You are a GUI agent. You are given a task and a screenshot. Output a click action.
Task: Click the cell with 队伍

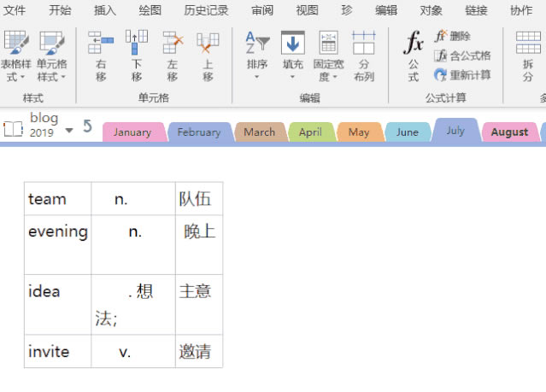click(199, 198)
